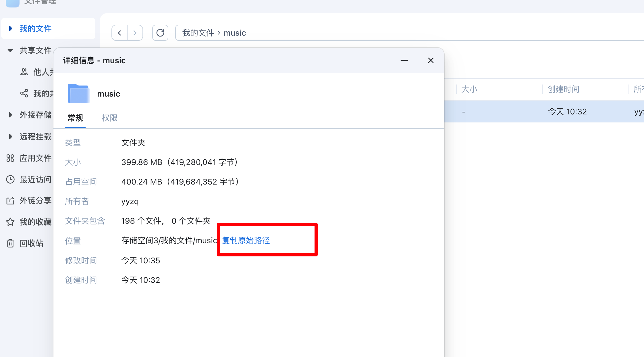Viewport: 644px width, 357px height.
Task: Select my shares share icon item
Action: pos(25,93)
